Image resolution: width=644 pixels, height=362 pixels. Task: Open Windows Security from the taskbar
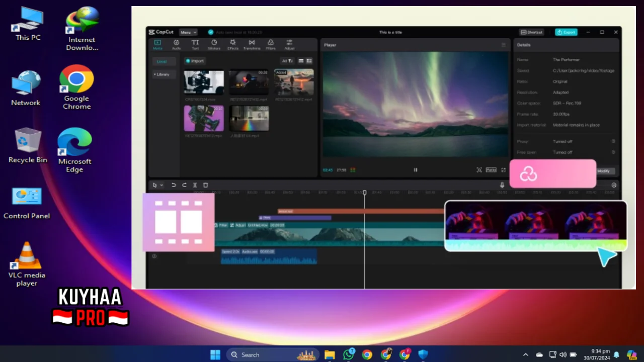423,354
